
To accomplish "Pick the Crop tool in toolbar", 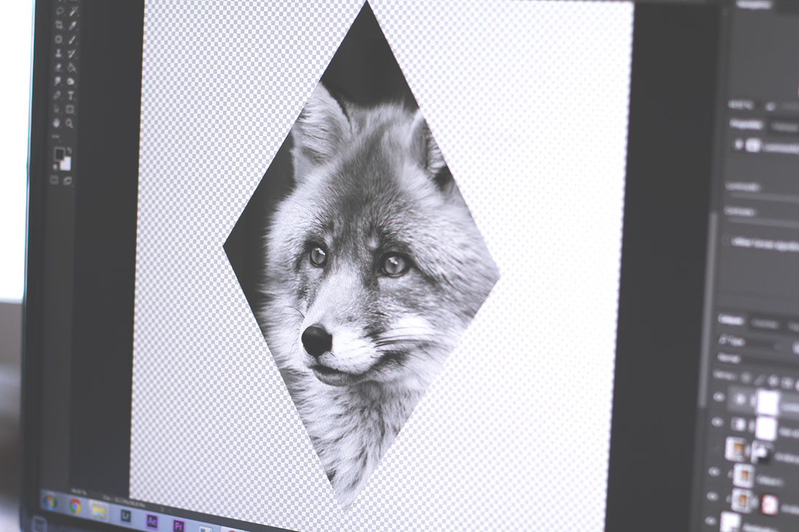I will point(59,25).
